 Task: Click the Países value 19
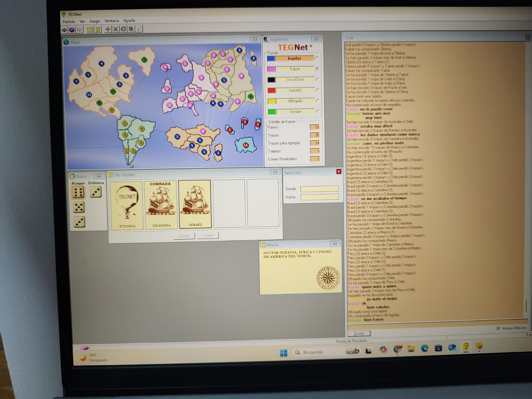point(315,127)
